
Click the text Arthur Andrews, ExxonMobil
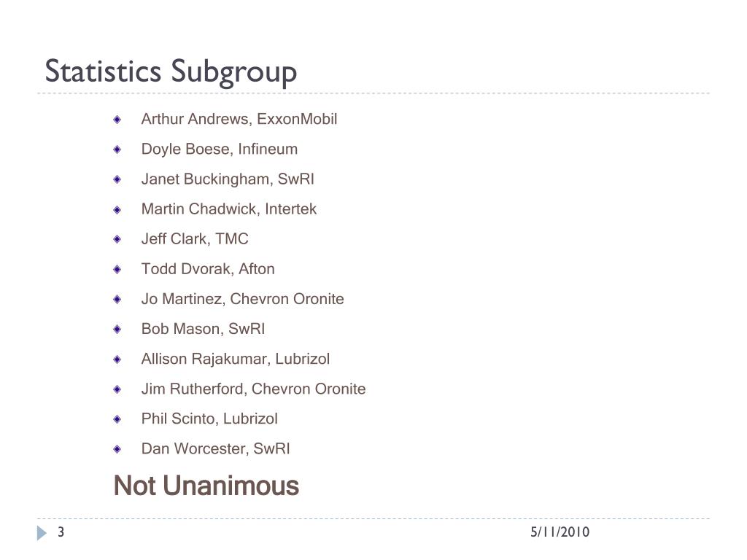[239, 119]
